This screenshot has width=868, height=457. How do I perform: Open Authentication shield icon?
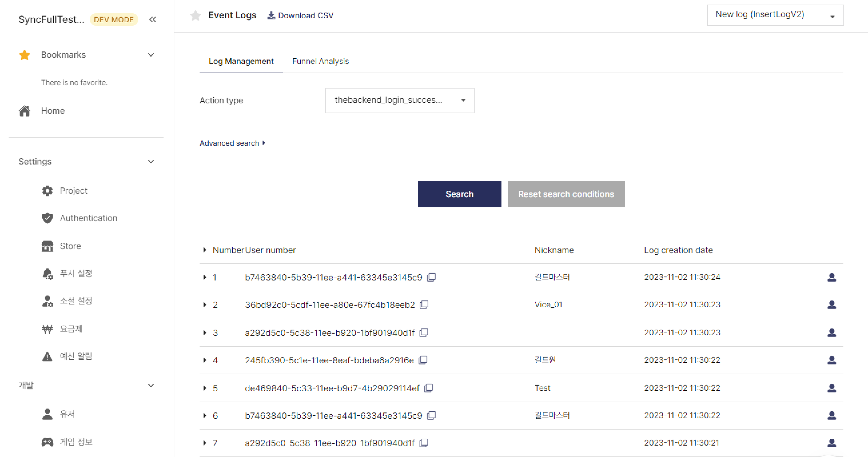(x=47, y=218)
